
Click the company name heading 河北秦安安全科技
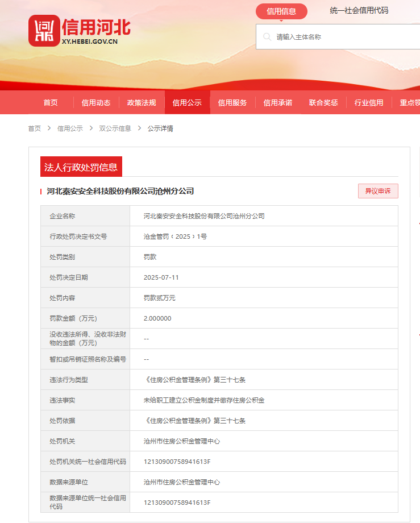coord(120,192)
